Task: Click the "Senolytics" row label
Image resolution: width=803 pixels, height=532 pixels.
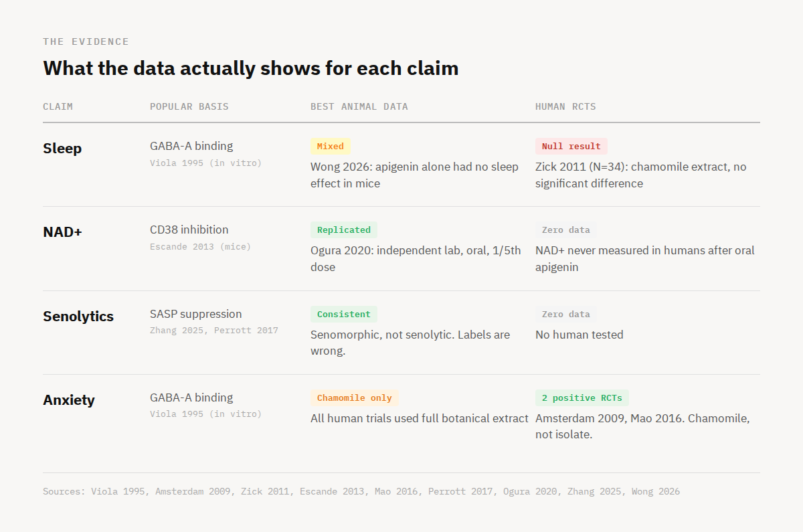Action: pos(78,317)
